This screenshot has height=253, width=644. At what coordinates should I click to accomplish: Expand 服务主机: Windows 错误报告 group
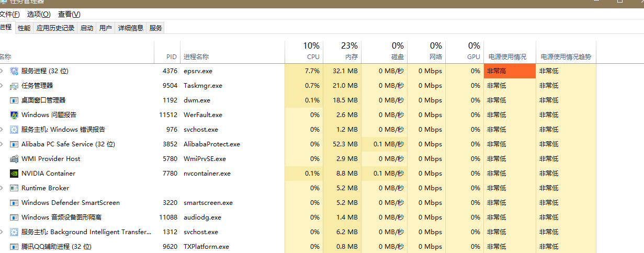[x=2, y=129]
